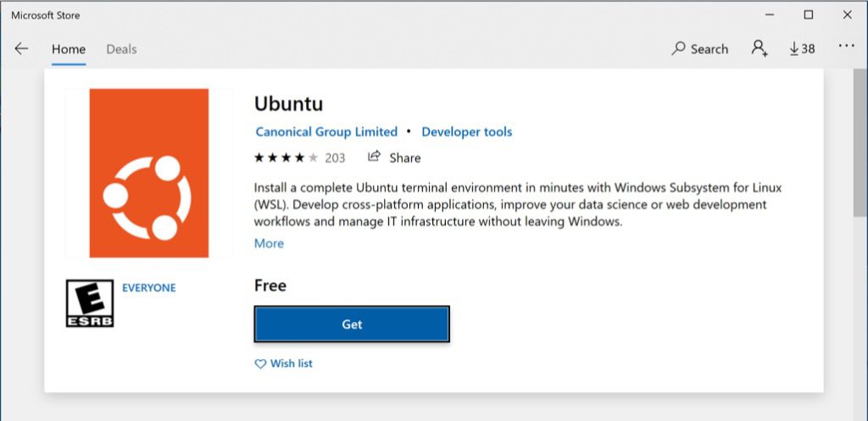This screenshot has width=868, height=421.
Task: Click the 203 ratings count
Action: click(x=335, y=158)
